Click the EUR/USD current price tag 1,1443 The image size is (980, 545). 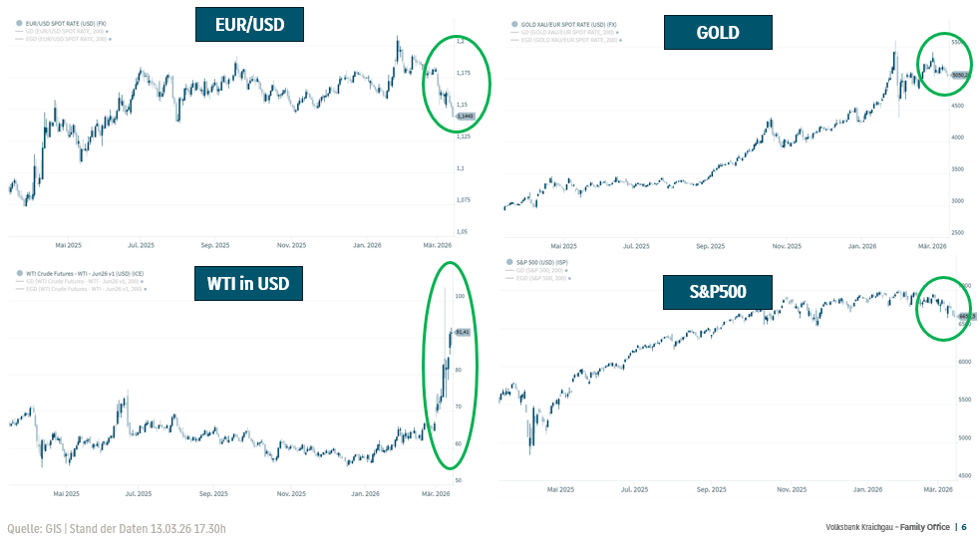(x=465, y=117)
